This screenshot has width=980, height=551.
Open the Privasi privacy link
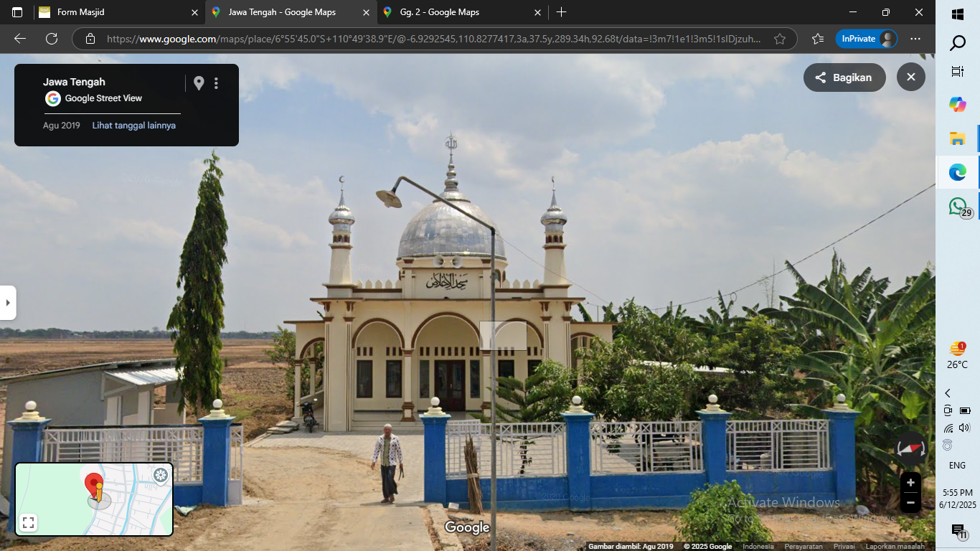tap(844, 547)
